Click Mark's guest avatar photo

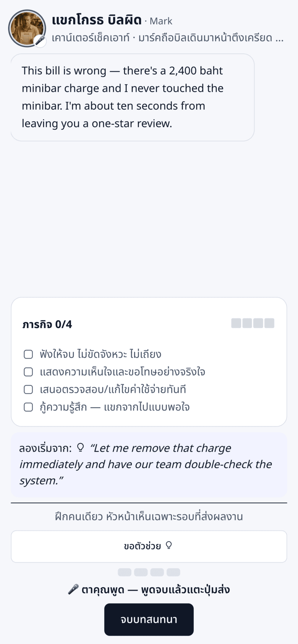click(x=27, y=29)
